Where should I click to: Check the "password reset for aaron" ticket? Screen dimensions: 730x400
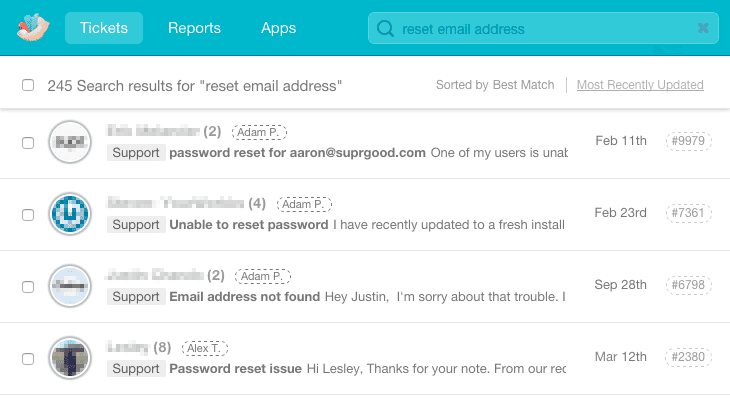[x=28, y=143]
